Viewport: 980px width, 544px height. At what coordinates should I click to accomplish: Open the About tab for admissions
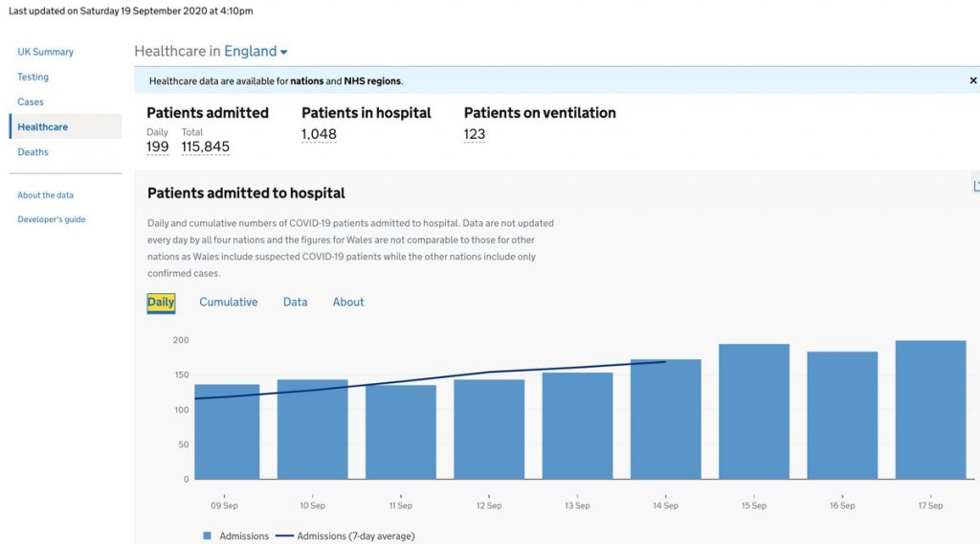pyautogui.click(x=348, y=302)
